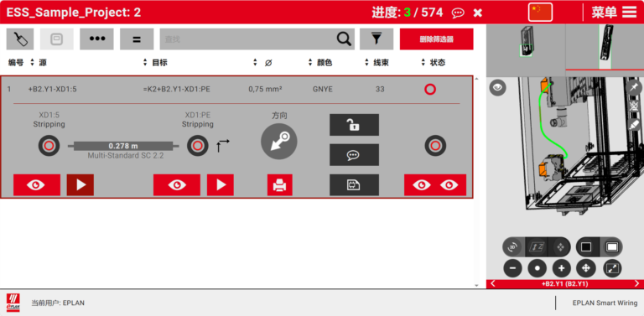Zoom in with the plus button

pos(562,269)
